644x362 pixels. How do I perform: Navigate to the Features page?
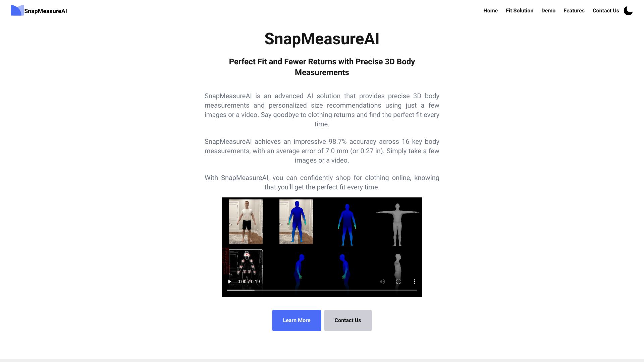point(574,11)
